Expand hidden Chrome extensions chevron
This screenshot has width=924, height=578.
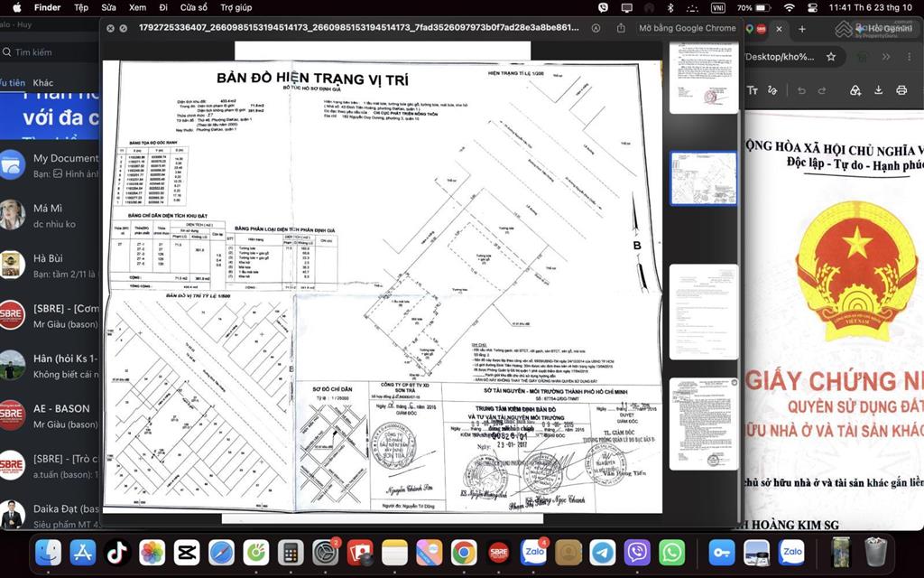point(886,57)
